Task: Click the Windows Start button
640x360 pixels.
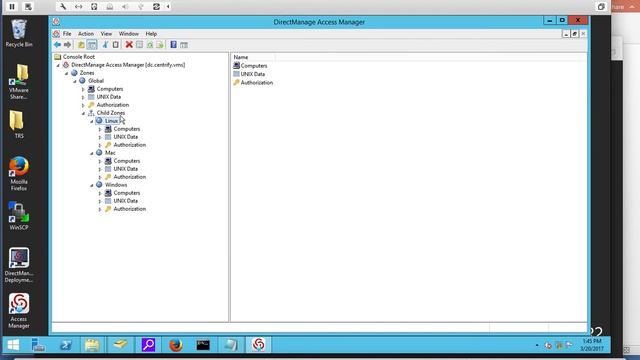Action: point(13,345)
